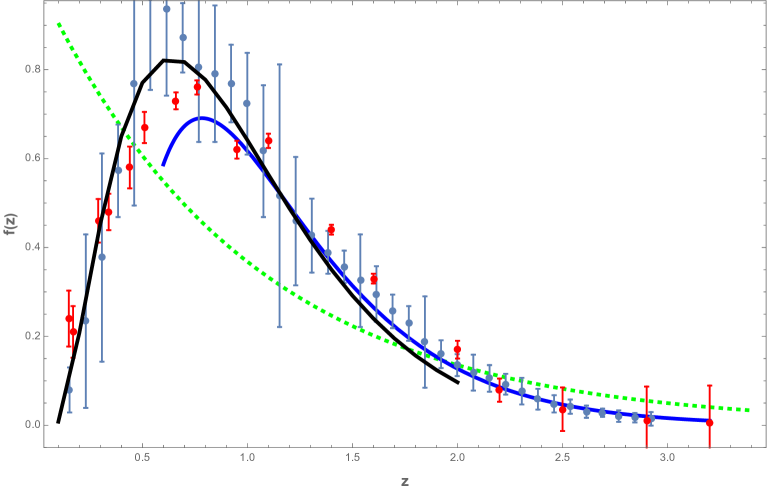Select the y-axis tick label 0.4
This screenshot has height=491, width=768.
[x=31, y=247]
